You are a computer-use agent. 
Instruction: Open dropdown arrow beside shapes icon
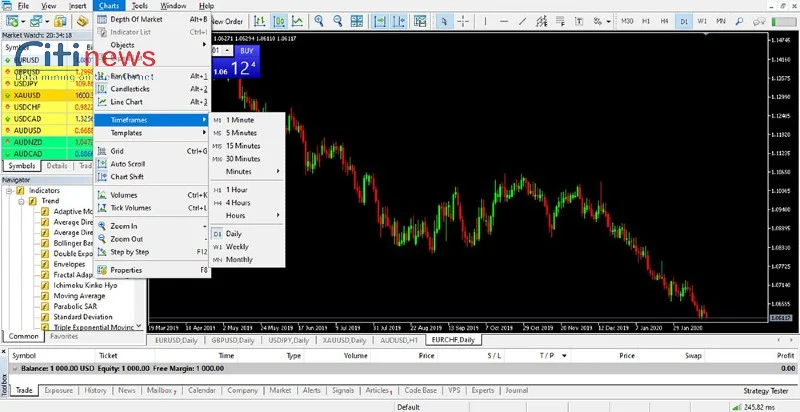pos(608,21)
